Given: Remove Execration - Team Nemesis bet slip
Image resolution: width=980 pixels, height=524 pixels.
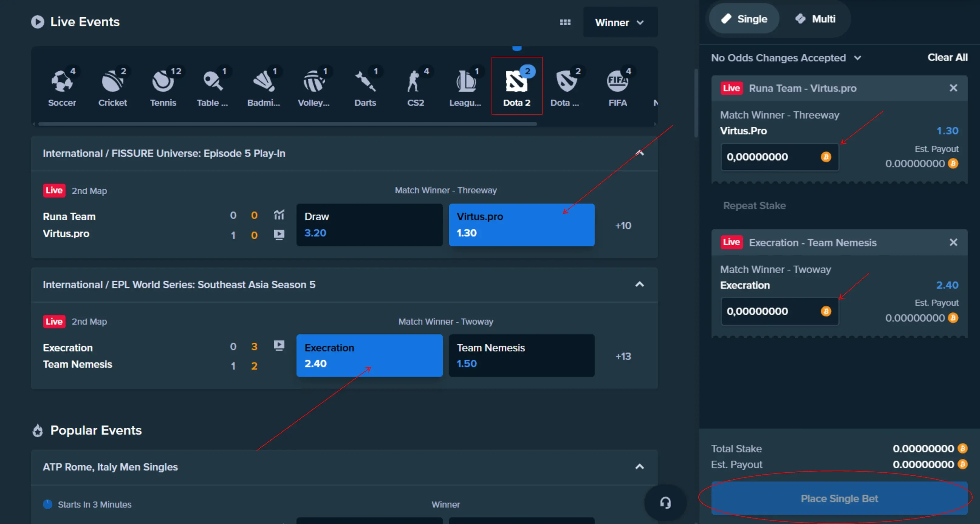Looking at the screenshot, I should 953,243.
